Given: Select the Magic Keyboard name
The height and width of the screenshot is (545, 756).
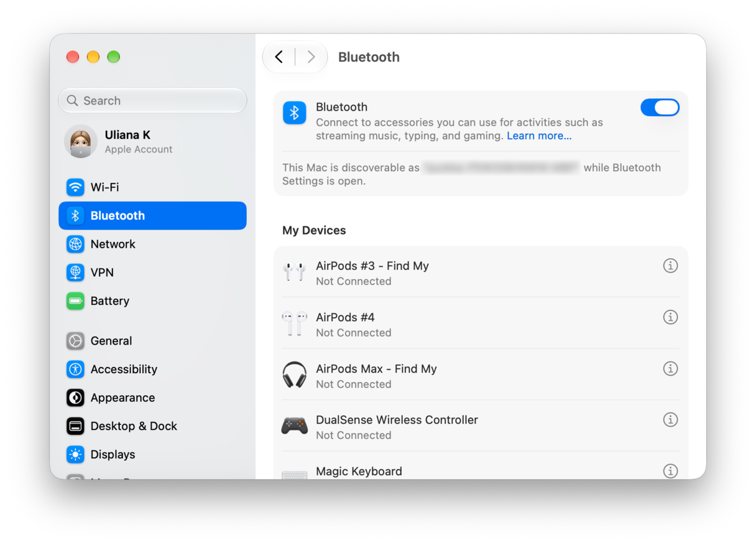Looking at the screenshot, I should click(x=359, y=472).
